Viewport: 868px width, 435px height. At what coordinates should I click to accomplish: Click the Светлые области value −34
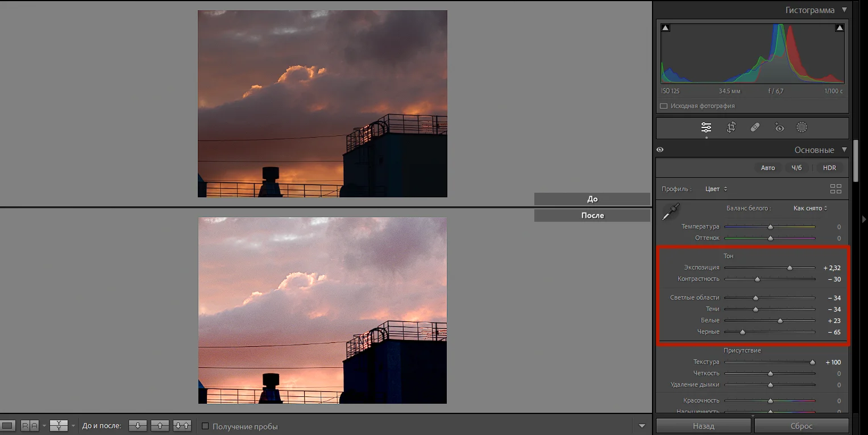pyautogui.click(x=834, y=298)
